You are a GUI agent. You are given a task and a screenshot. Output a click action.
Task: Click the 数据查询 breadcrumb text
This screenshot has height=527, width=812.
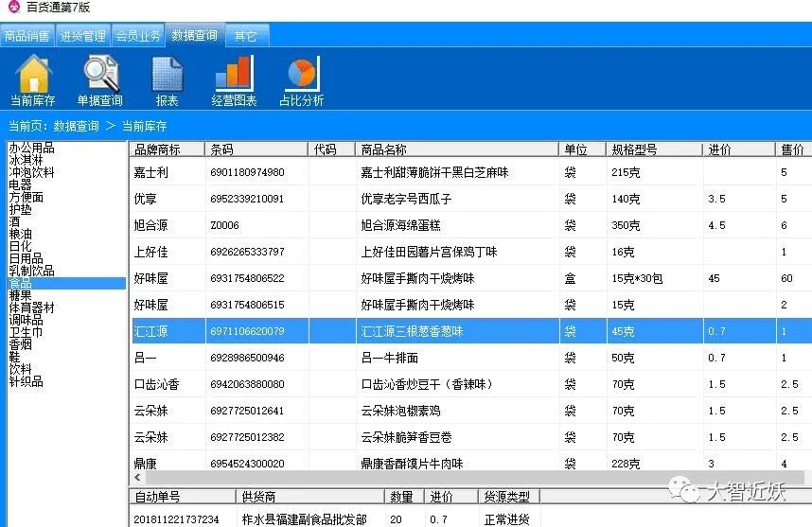pyautogui.click(x=76, y=126)
